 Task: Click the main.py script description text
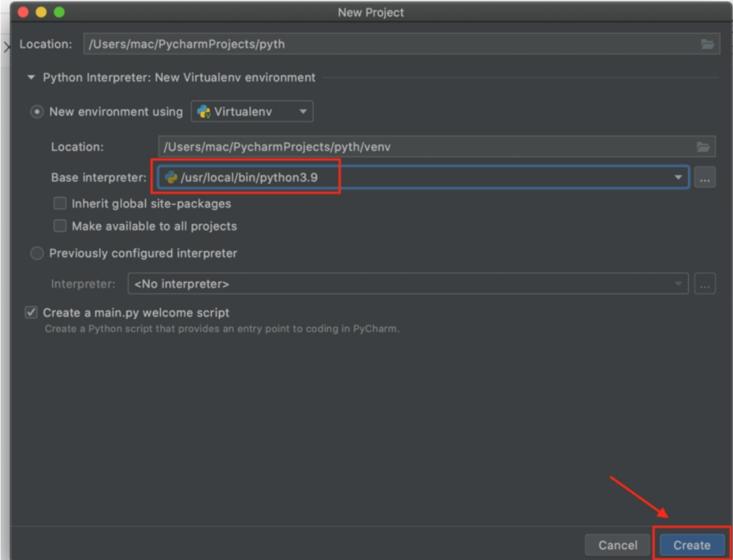tap(222, 329)
